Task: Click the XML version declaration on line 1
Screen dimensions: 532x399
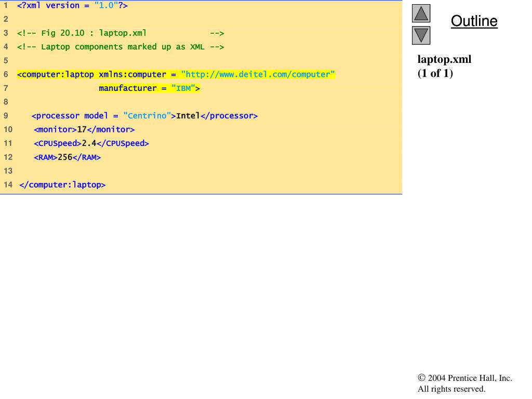Action: (x=72, y=5)
